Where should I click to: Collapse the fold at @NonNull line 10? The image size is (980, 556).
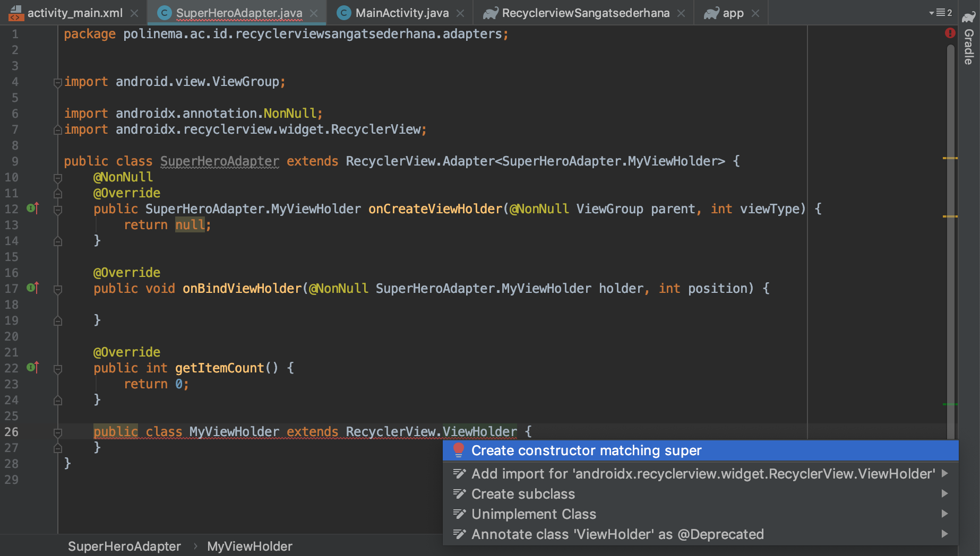[57, 178]
